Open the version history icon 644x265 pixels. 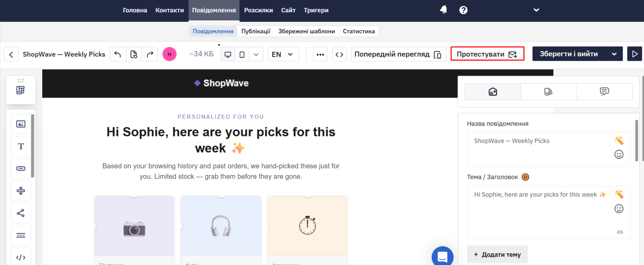(134, 54)
